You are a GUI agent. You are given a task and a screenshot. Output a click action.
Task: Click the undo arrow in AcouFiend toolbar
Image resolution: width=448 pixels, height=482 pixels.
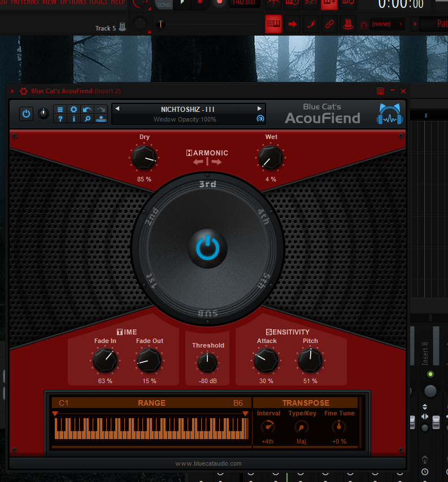pos(87,110)
